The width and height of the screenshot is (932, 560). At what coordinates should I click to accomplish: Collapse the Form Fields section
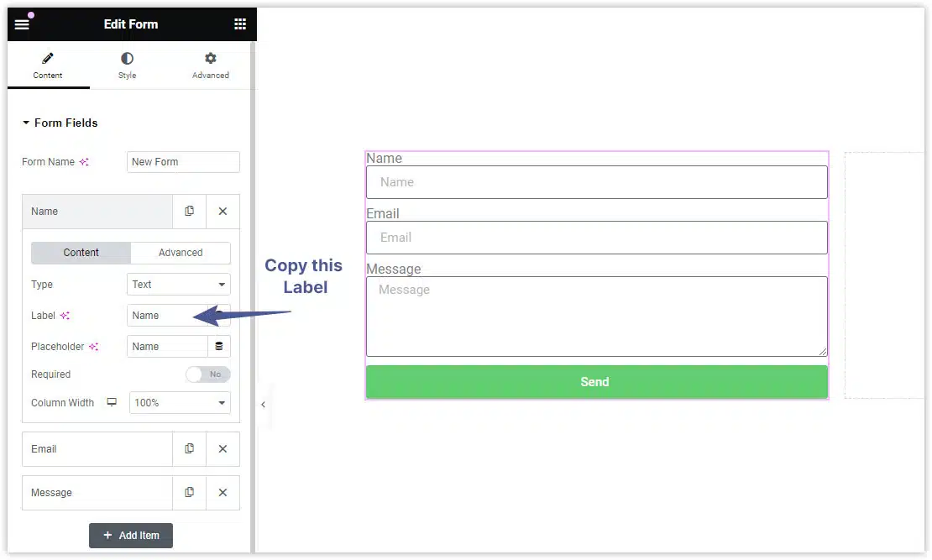pyautogui.click(x=60, y=123)
